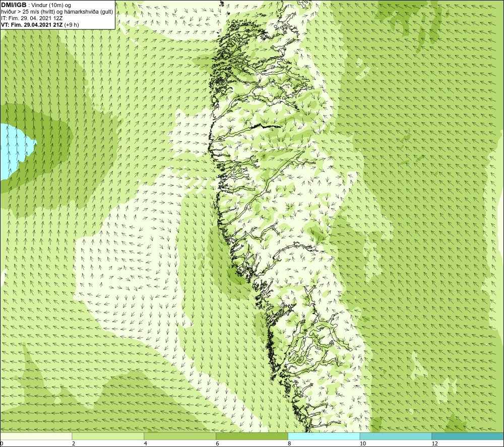Select the 'Vindur (10m) og' label
This screenshot has width=504, height=447.
(x=52, y=6)
